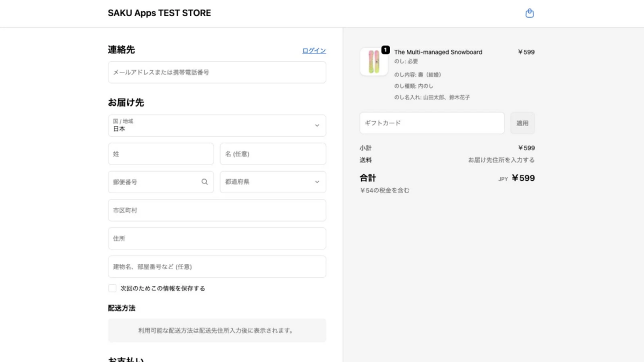Expand the country field chevron arrow

(x=318, y=125)
